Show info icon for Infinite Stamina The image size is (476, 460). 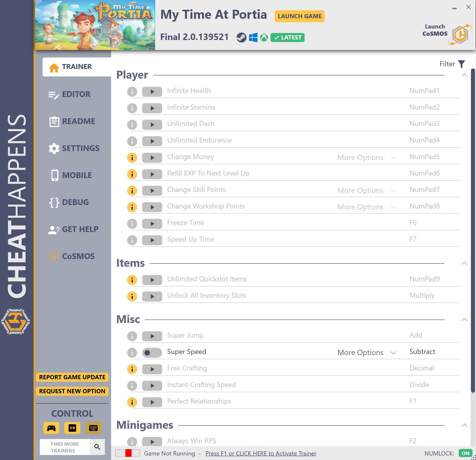tap(132, 108)
